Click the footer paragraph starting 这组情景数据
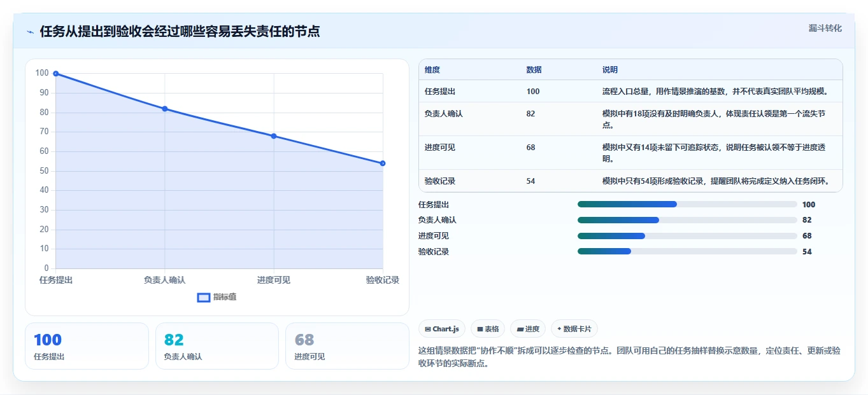 [x=629, y=357]
